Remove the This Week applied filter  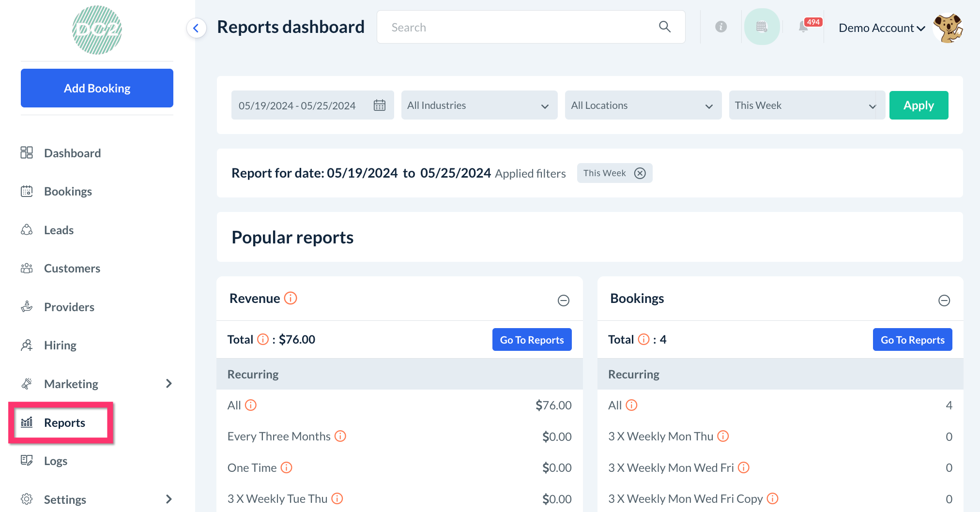[640, 173]
